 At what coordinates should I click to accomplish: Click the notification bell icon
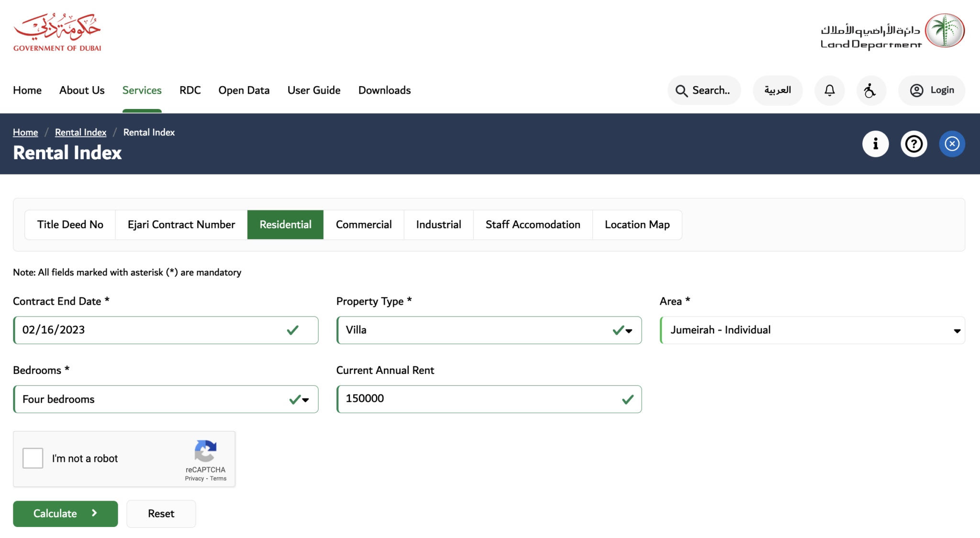830,89
